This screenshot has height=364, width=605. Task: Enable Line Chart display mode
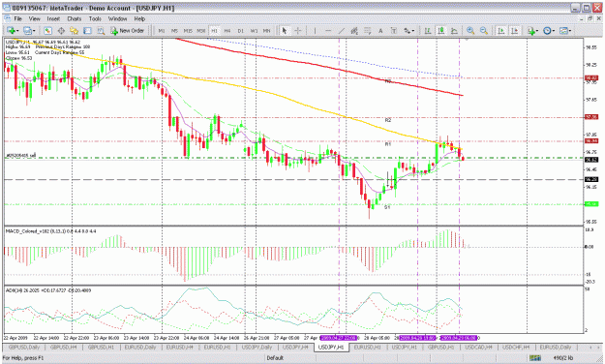point(454,30)
